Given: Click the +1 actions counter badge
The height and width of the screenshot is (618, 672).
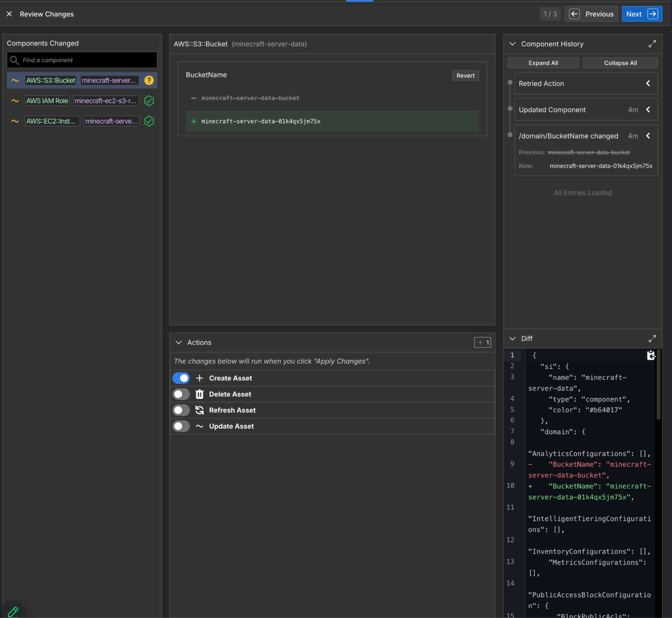Looking at the screenshot, I should click(x=482, y=342).
